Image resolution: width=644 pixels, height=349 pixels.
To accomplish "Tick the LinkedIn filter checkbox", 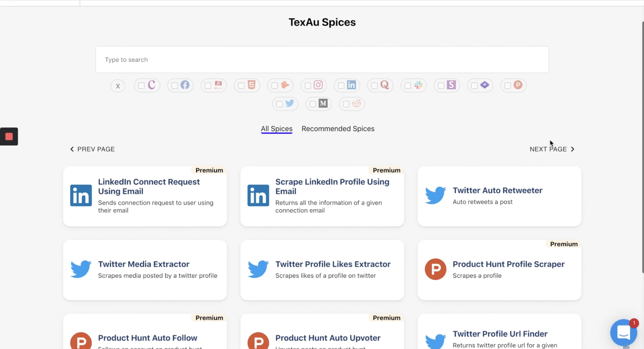I will pos(341,86).
